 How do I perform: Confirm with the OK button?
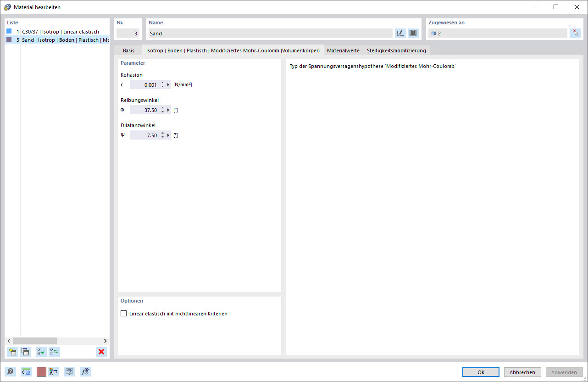tap(481, 372)
